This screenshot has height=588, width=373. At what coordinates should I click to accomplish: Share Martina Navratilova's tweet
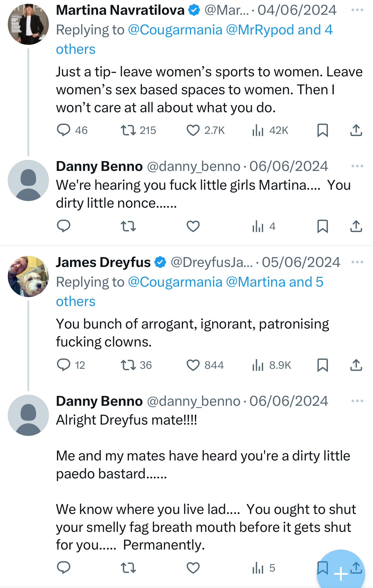[x=356, y=130]
